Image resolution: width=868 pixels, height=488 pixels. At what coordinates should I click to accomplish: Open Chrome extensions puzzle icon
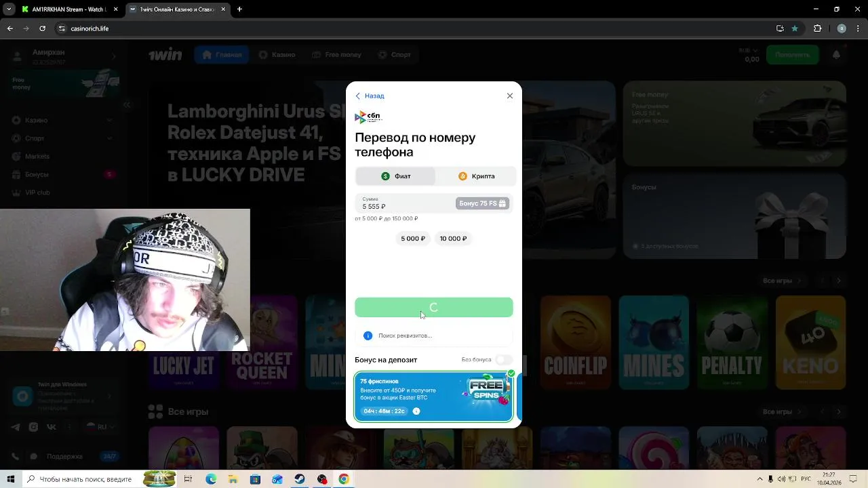click(817, 28)
